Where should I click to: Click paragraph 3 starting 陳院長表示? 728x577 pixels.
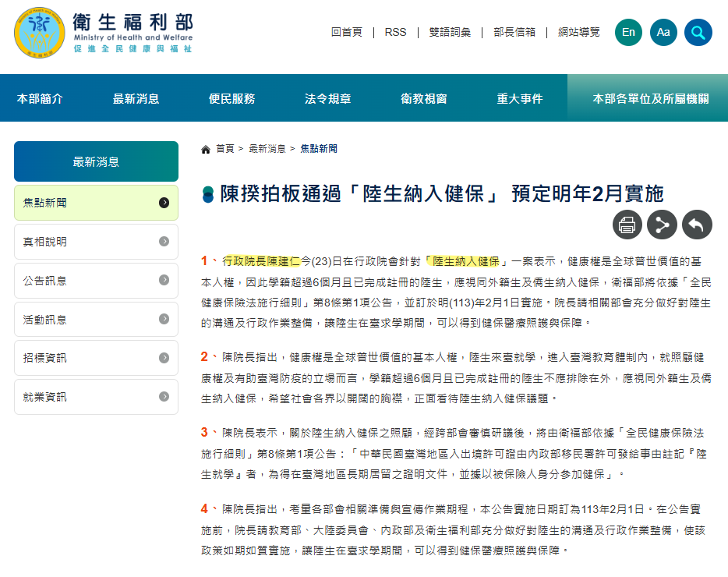[456, 454]
